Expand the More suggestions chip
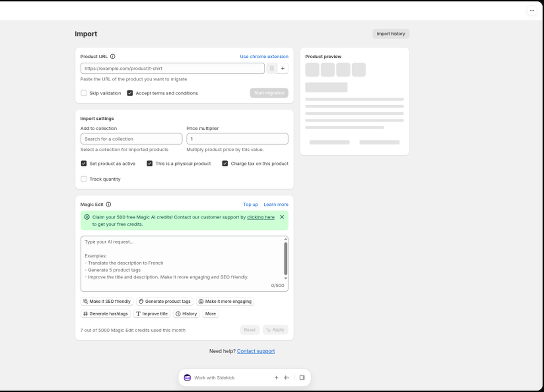 [x=210, y=314]
